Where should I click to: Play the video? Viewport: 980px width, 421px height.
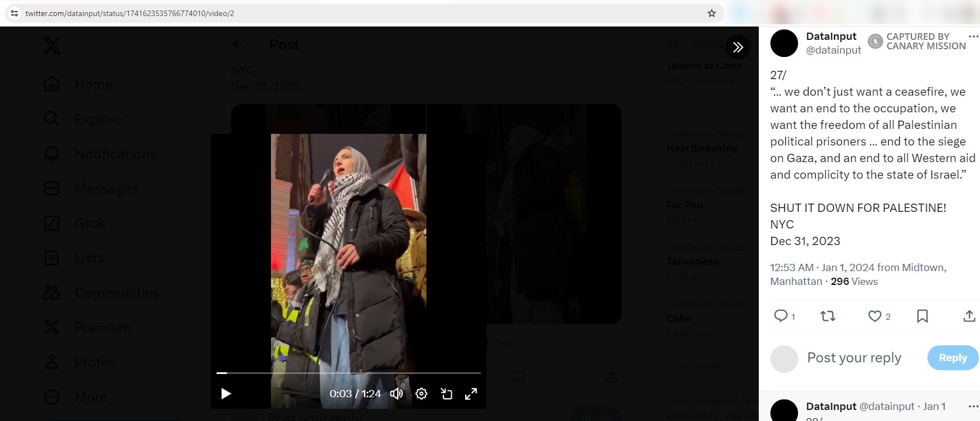coord(226,394)
